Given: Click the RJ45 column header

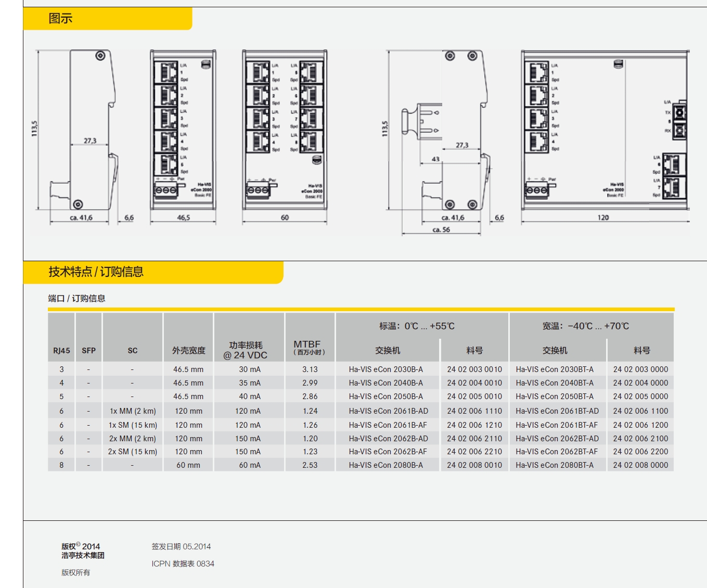Looking at the screenshot, I should (x=61, y=351).
